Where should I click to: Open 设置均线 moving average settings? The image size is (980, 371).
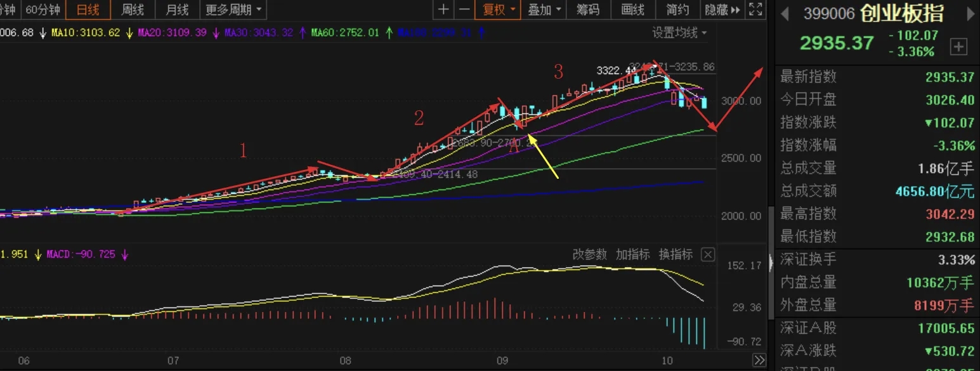tap(680, 32)
